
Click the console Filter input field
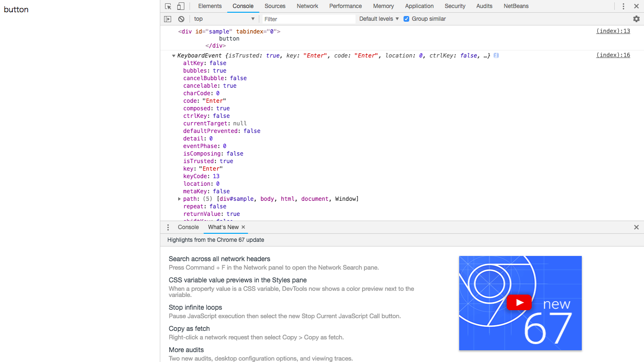coord(308,19)
